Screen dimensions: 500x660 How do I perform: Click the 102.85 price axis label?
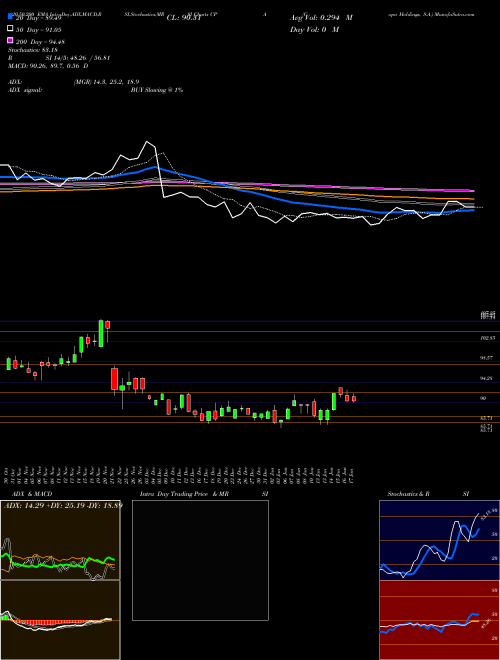487,338
